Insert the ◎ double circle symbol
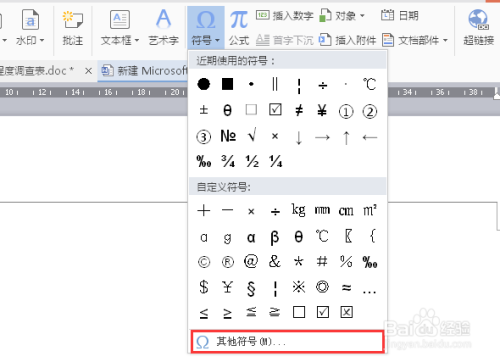Image resolution: width=500 pixels, height=362 pixels. coord(322,287)
